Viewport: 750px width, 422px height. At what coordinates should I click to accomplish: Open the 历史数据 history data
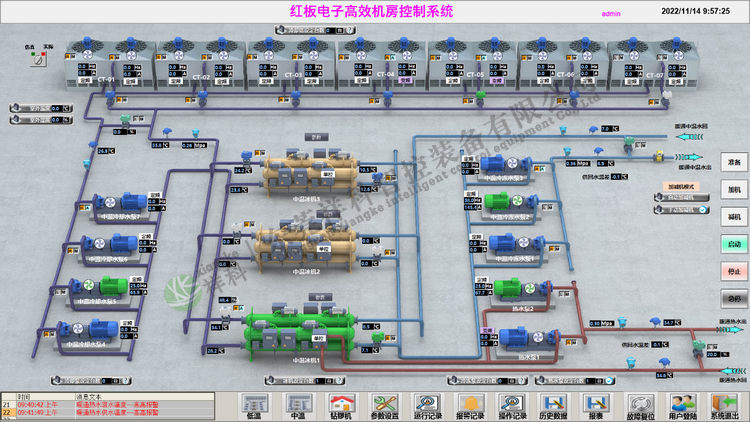[x=553, y=406]
